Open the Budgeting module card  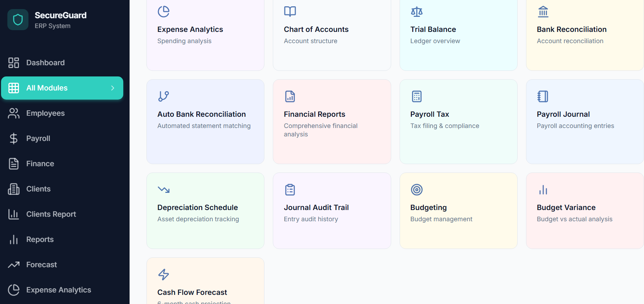pos(459,211)
